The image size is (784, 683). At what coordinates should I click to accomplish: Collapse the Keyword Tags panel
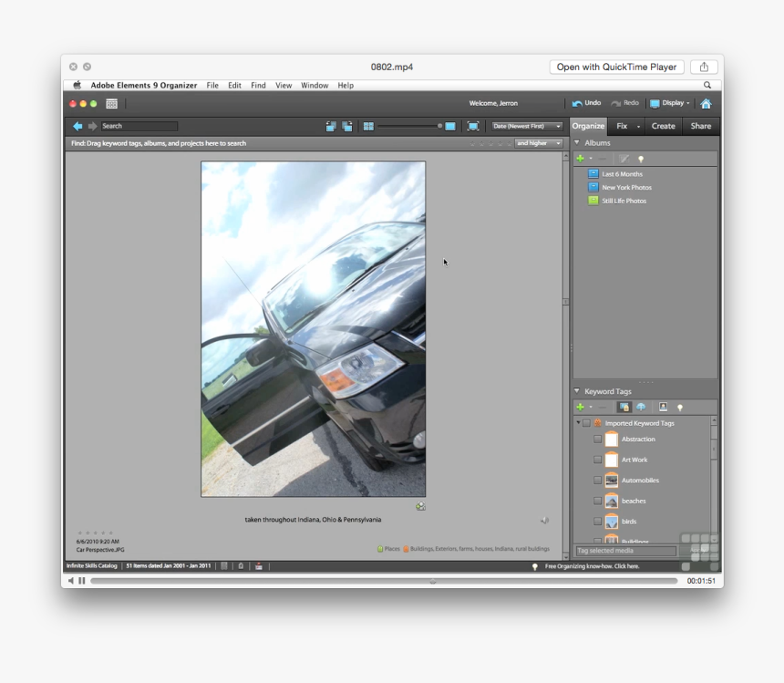click(x=576, y=391)
